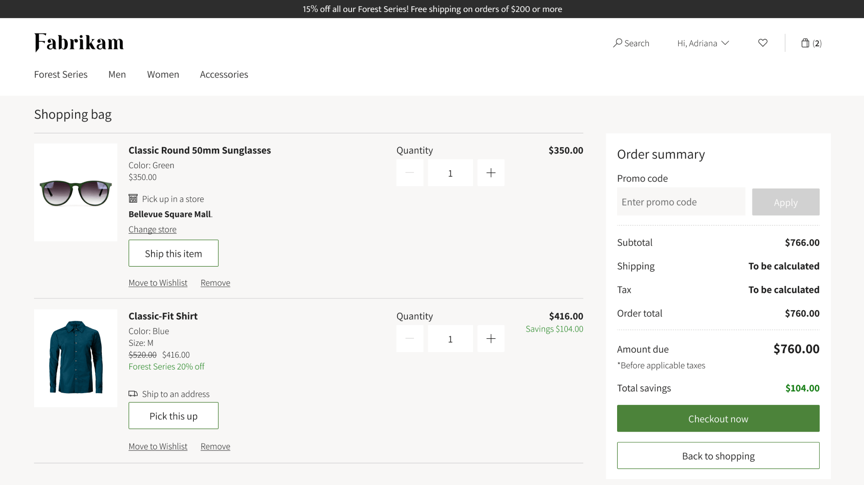Click the Bellevue Square Mall store name
Image resolution: width=864 pixels, height=485 pixels.
click(x=170, y=214)
